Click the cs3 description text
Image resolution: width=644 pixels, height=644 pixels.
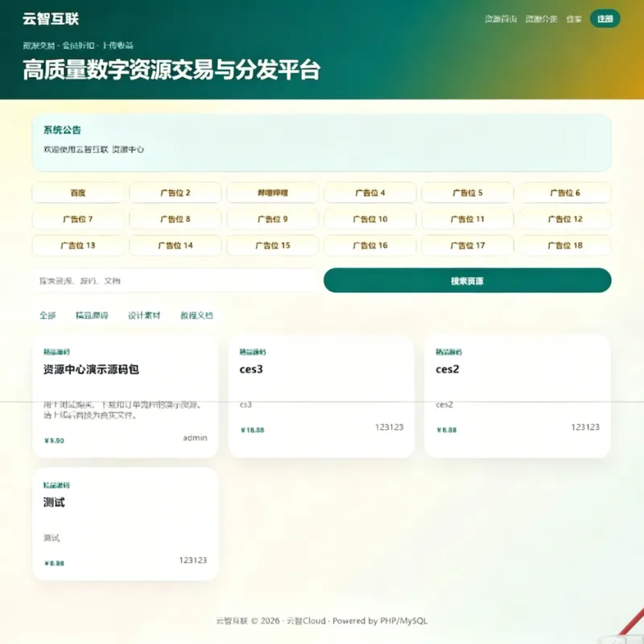pos(246,405)
